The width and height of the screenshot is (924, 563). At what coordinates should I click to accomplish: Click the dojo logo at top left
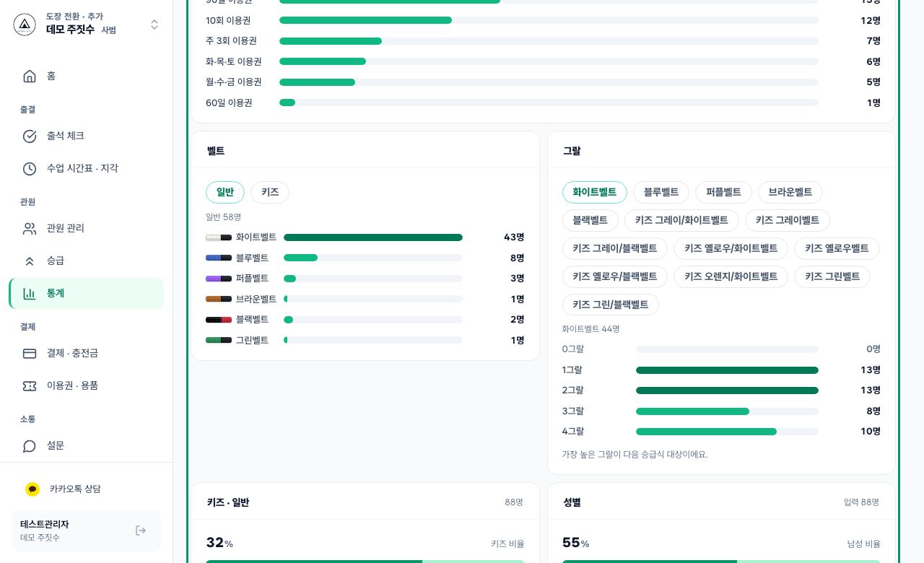pyautogui.click(x=25, y=25)
